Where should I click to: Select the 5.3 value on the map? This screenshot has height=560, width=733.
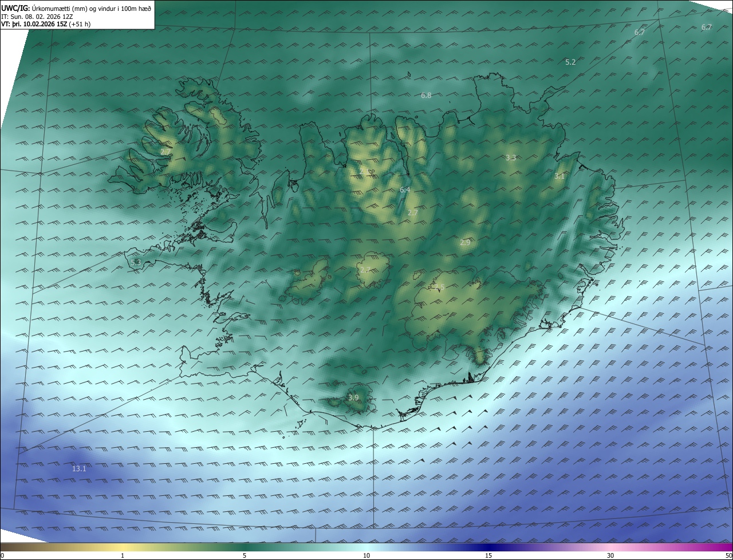point(136,262)
